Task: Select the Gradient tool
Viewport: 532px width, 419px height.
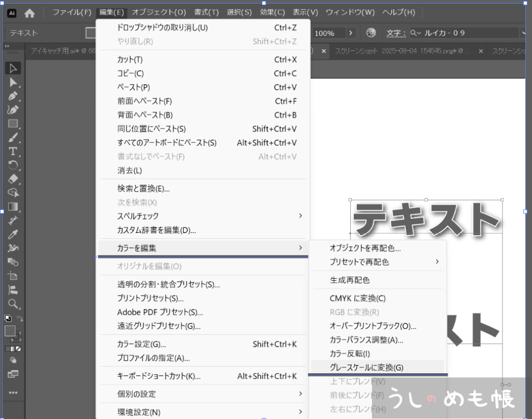Action: tap(13, 207)
